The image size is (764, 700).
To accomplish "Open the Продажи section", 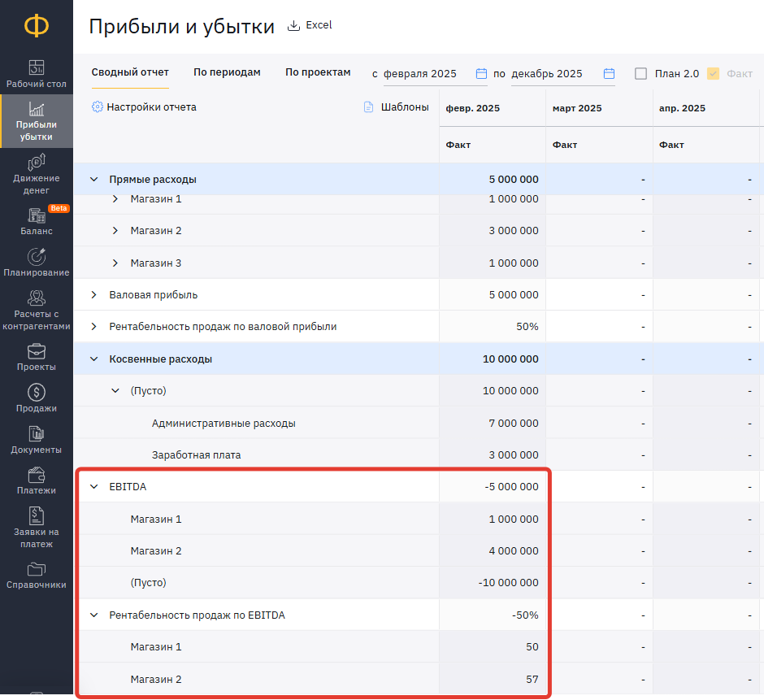I will [x=37, y=398].
